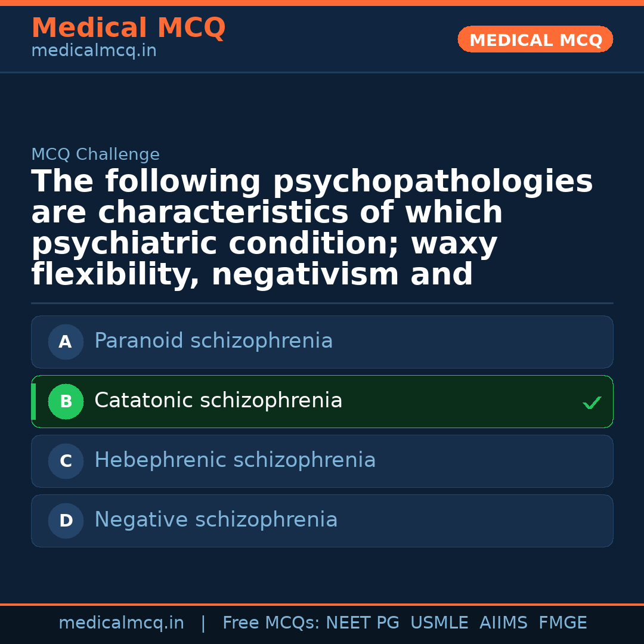Click the C letter circle icon

pos(66,462)
